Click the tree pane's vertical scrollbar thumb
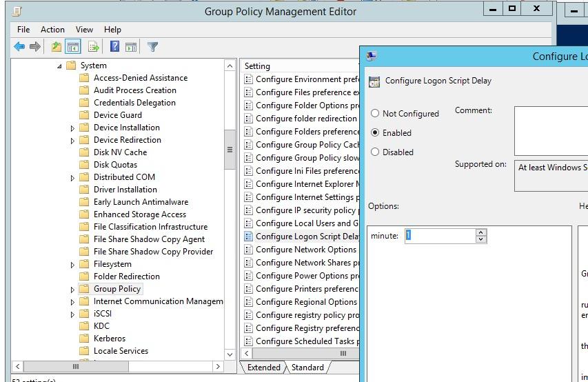588x382 pixels. tap(230, 150)
